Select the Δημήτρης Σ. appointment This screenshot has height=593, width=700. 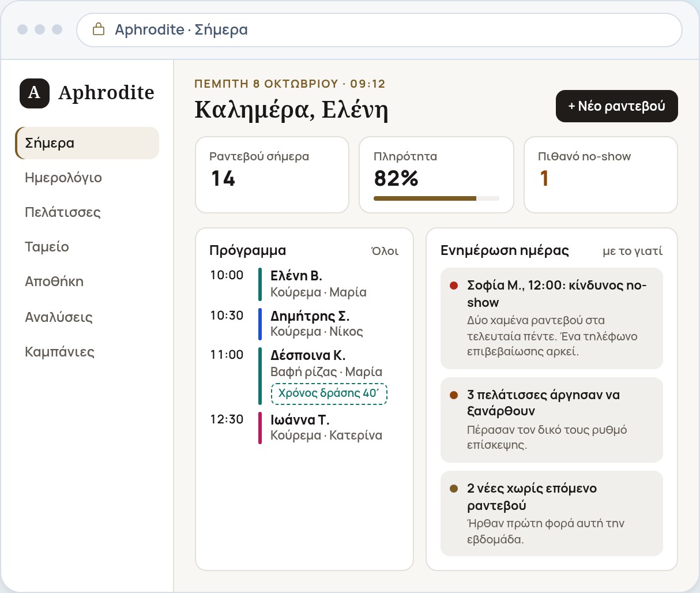pyautogui.click(x=304, y=324)
